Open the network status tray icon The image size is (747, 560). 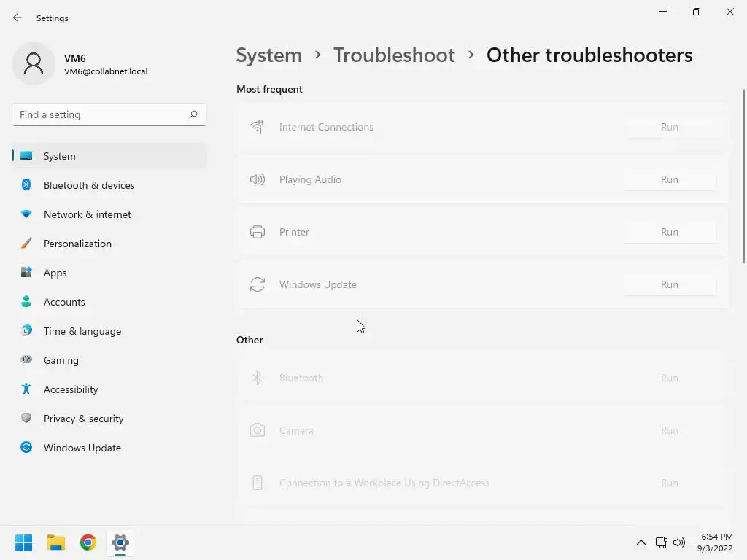pyautogui.click(x=661, y=542)
